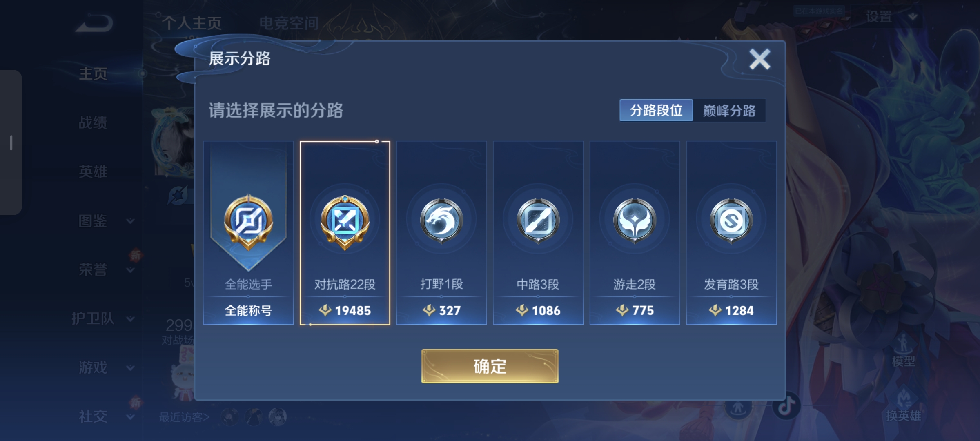Expand the 荣誉 sidebar chevron
The width and height of the screenshot is (980, 441).
pyautogui.click(x=130, y=270)
